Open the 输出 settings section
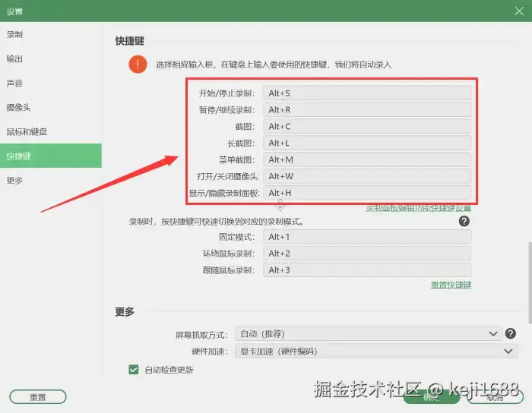 [51, 58]
